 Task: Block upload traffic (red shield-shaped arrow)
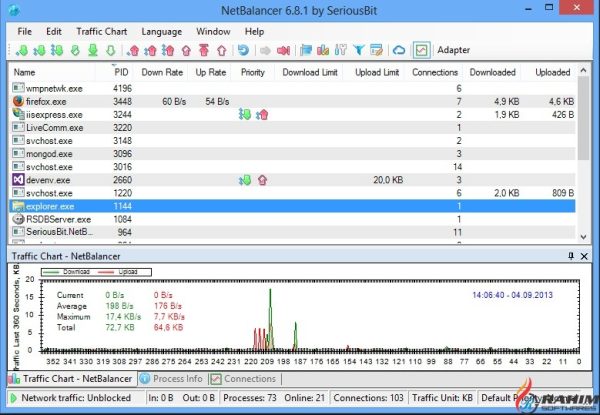coord(186,50)
